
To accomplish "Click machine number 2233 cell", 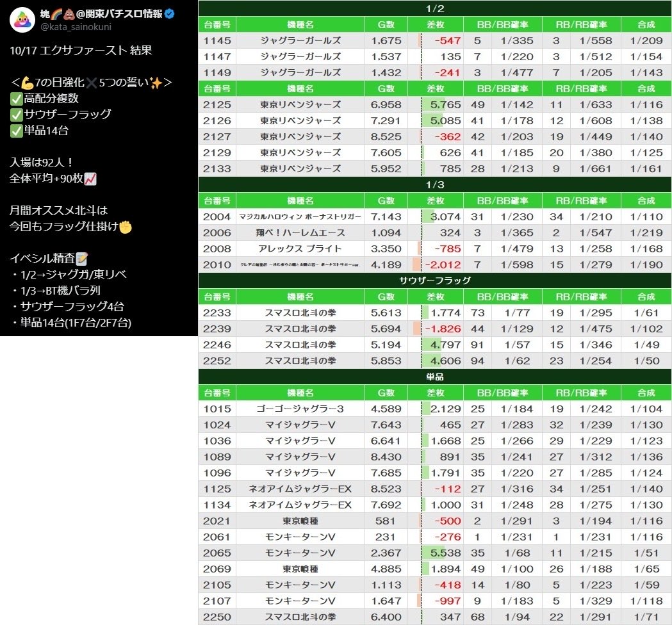I will 217,312.
